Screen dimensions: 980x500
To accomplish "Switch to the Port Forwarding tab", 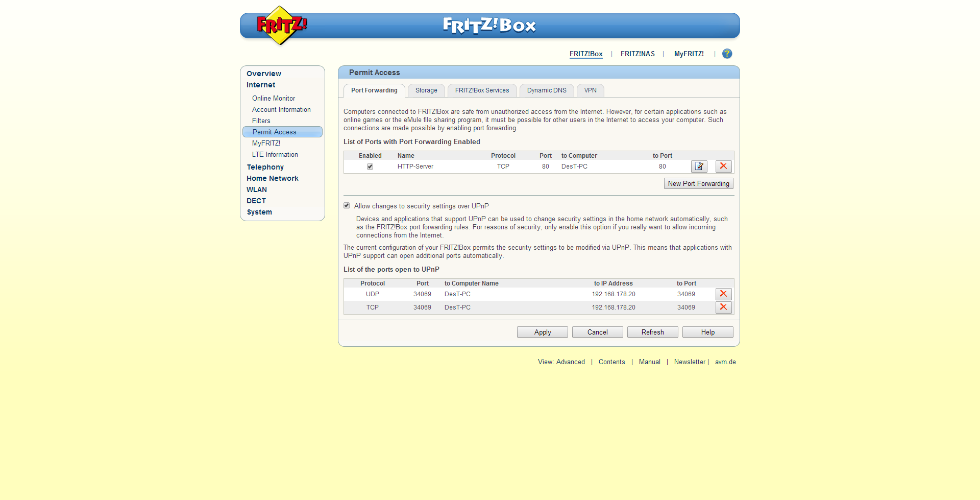I will pos(374,90).
